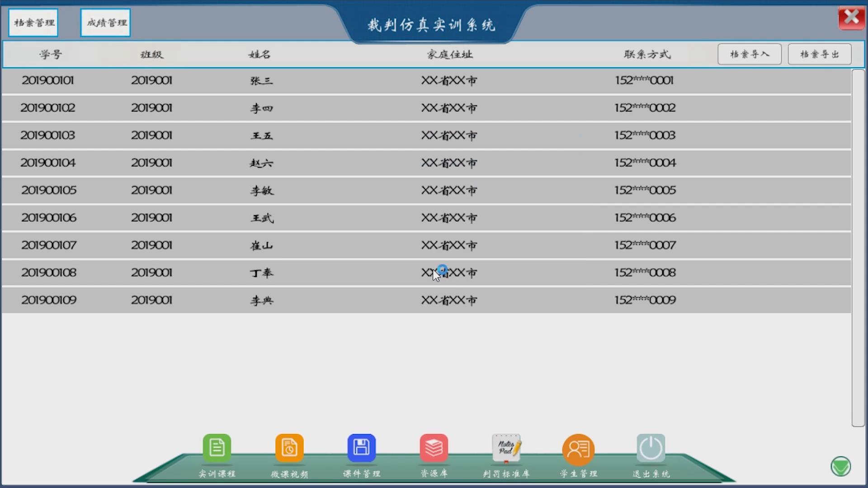Open 判罚标准库 notepad icon
This screenshot has width=868, height=488.
click(506, 448)
